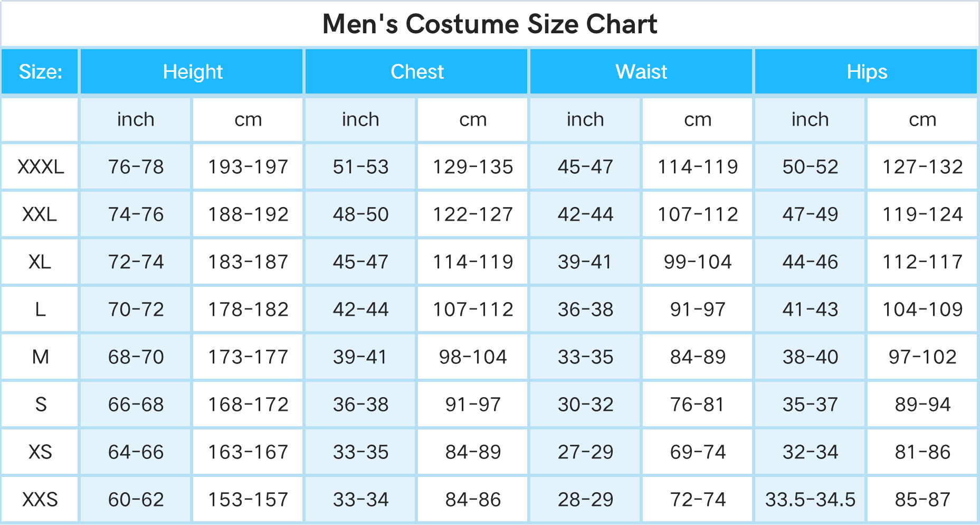Select the 99-104 waist cm cell
This screenshot has width=980, height=525.
[x=698, y=262]
